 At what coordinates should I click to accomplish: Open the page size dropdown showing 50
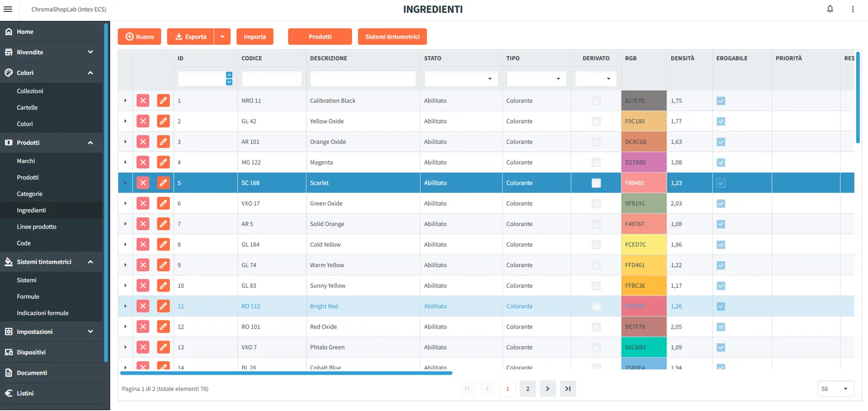click(x=835, y=389)
